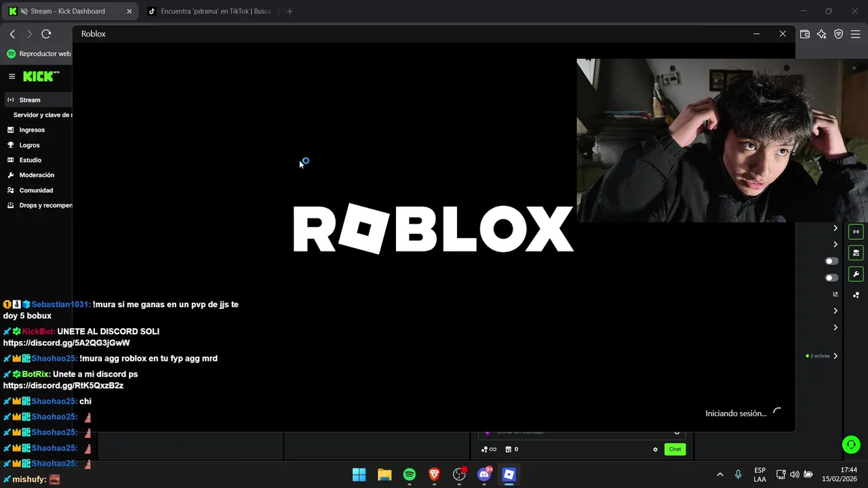This screenshot has height=488, width=868.
Task: Unmute the Kick Dashboard tab audio icon
Action: coord(24,12)
